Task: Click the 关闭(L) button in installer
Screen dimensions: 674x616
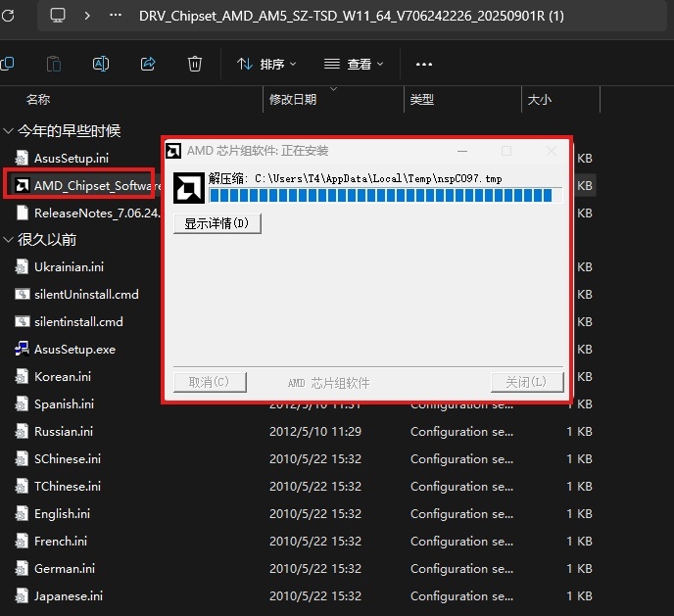Action: [x=527, y=382]
